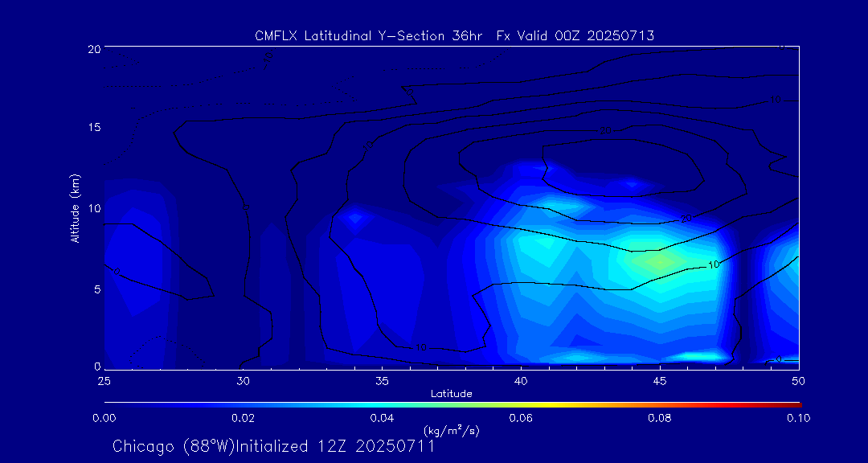This screenshot has width=868, height=463.
Task: Click latitude axis tick label "30"
Action: pos(243,380)
